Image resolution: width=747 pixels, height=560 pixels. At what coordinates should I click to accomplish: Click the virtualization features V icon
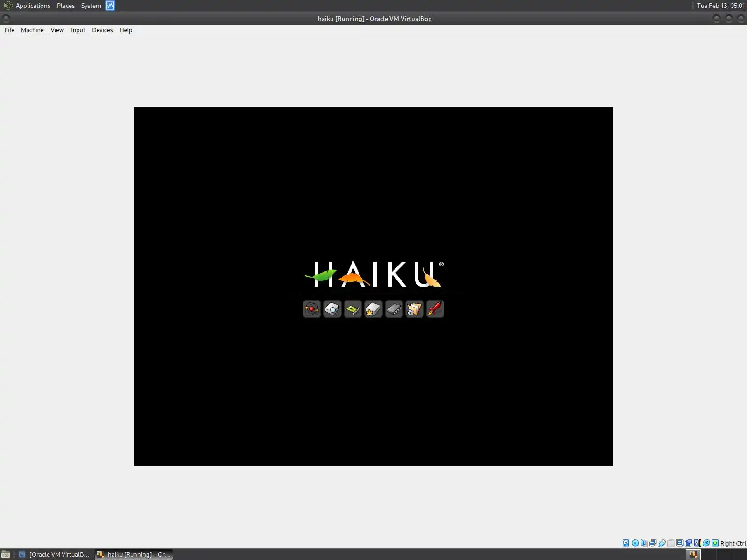[x=697, y=543]
